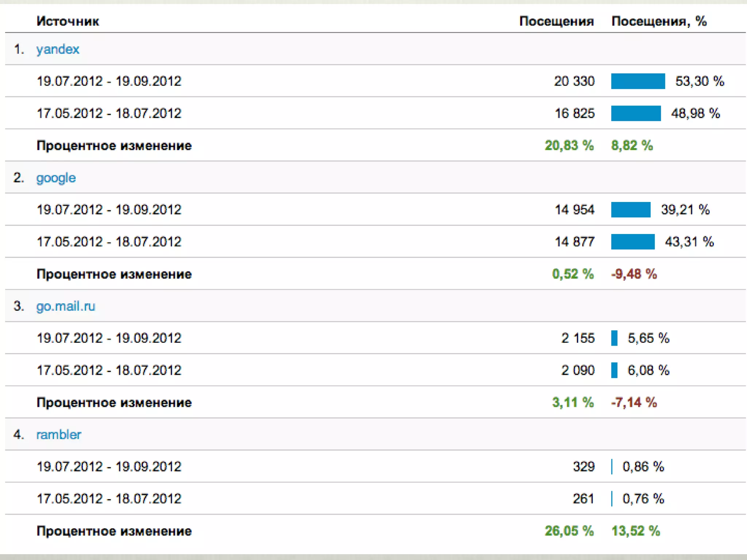
Task: Click go.mail.ru change -7,14 %
Action: coord(634,402)
